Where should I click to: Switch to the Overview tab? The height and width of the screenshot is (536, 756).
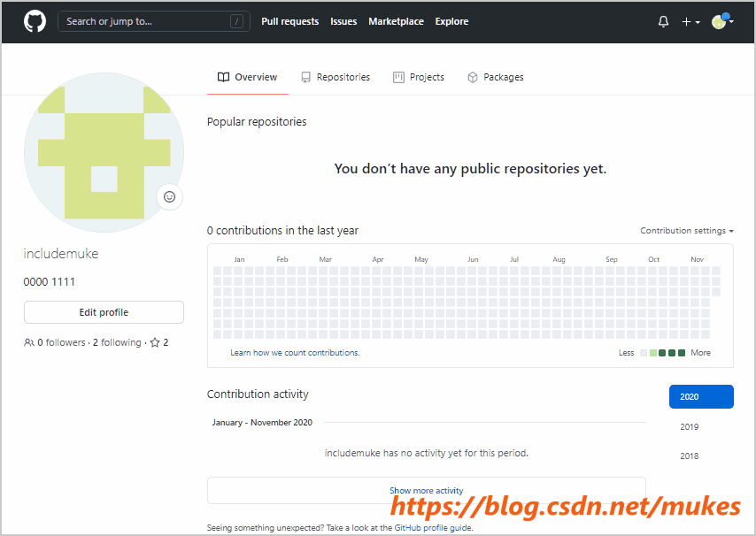point(247,77)
